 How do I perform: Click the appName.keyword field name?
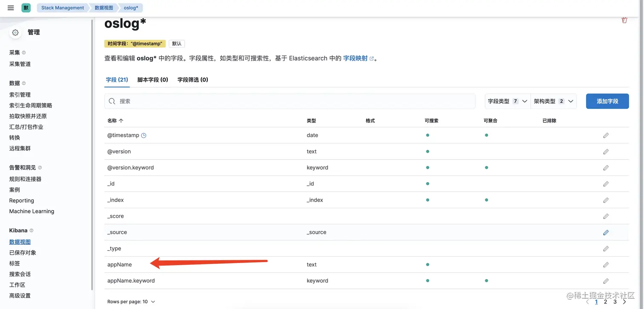[131, 281]
